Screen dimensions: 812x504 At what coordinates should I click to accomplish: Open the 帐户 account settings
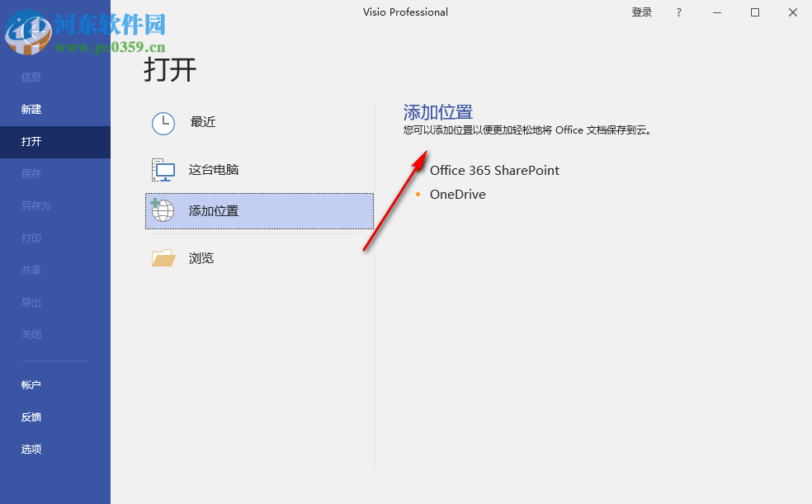pos(31,384)
